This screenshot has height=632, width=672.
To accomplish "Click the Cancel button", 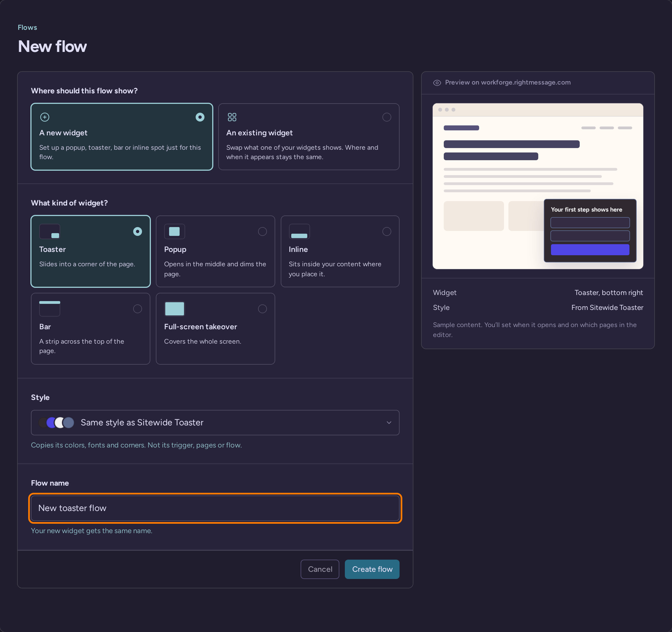I will tap(320, 569).
